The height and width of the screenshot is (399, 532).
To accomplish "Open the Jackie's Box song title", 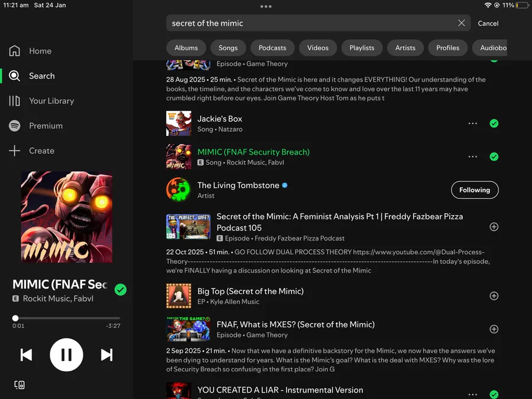I will click(x=220, y=119).
